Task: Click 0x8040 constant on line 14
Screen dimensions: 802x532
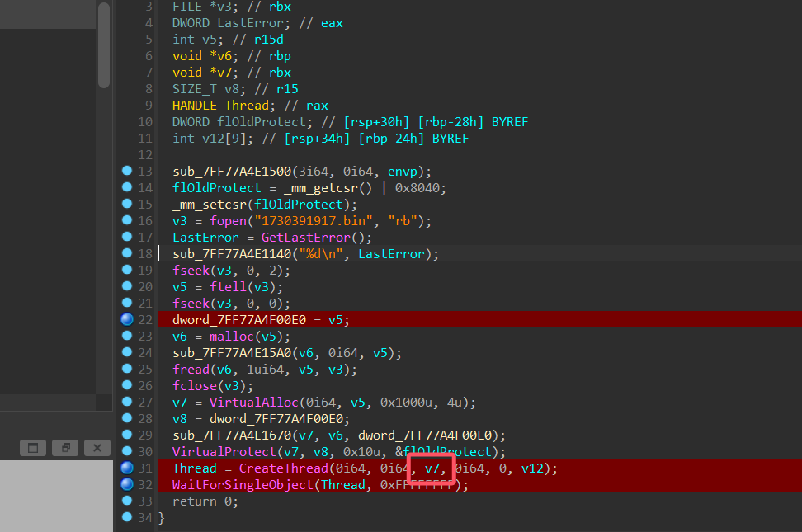Action: (418, 188)
